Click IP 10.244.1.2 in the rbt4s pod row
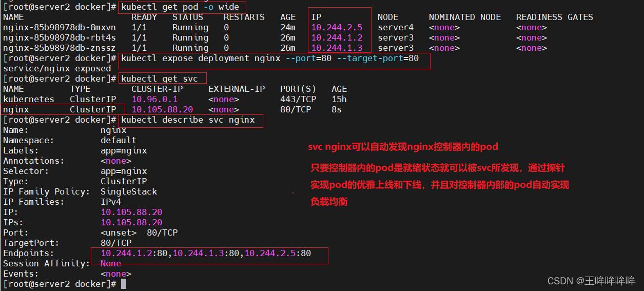The width and height of the screenshot is (644, 291). [x=337, y=37]
